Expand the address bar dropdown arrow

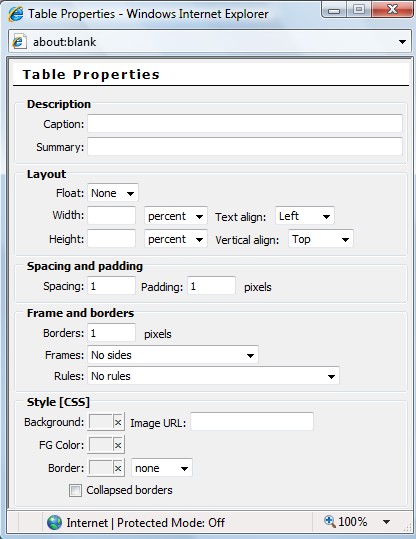click(x=402, y=42)
